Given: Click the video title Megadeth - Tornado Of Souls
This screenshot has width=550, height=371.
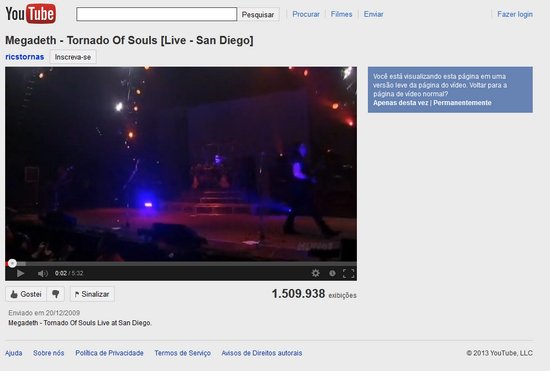Looking at the screenshot, I should [129, 40].
